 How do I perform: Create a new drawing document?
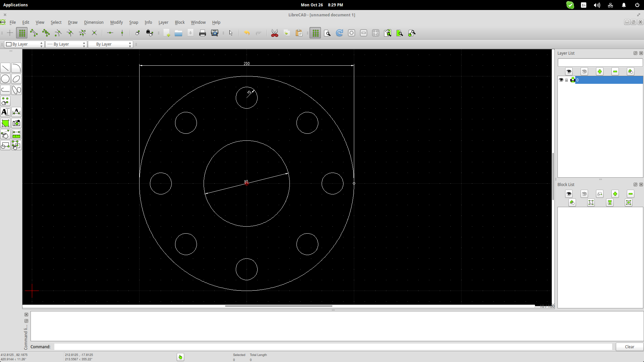[x=166, y=33]
